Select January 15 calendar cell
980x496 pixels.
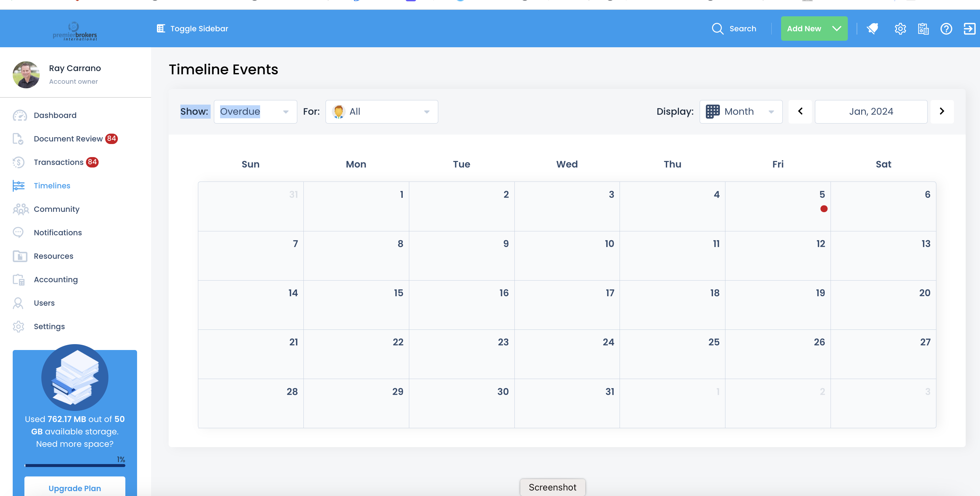[356, 305]
